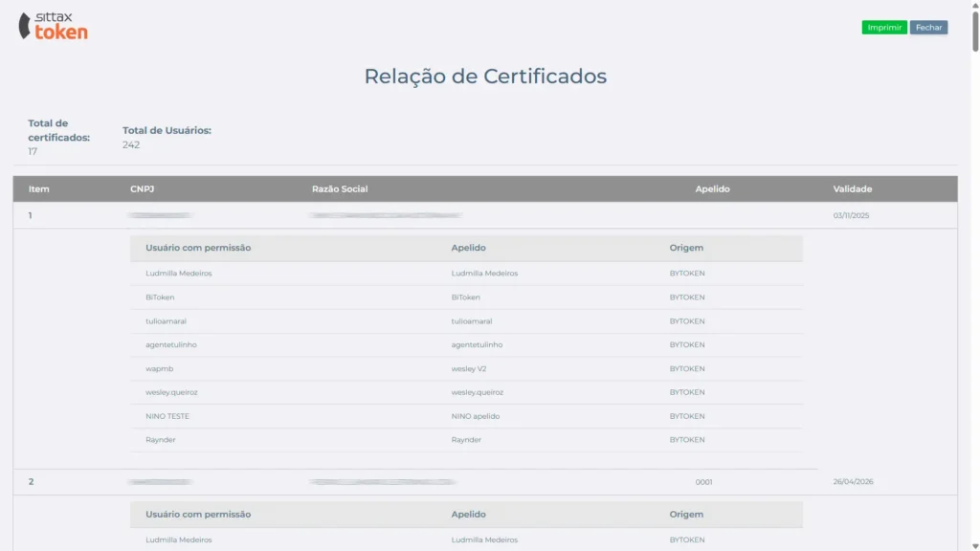
Task: Click item number 2 in table
Action: 32,482
